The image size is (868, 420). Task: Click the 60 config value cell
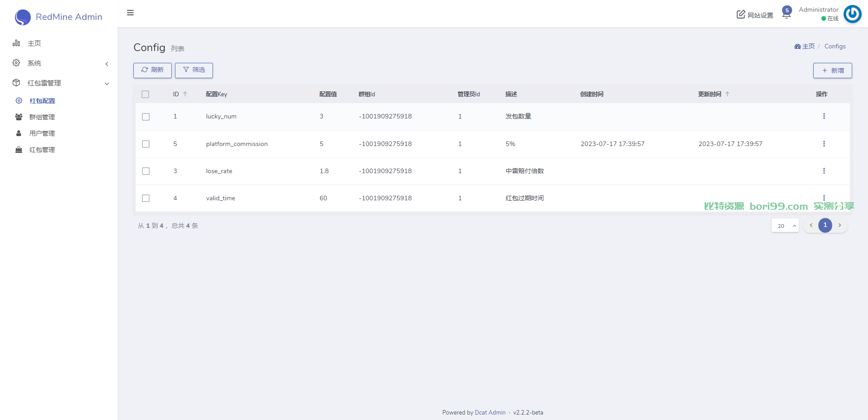pos(323,198)
